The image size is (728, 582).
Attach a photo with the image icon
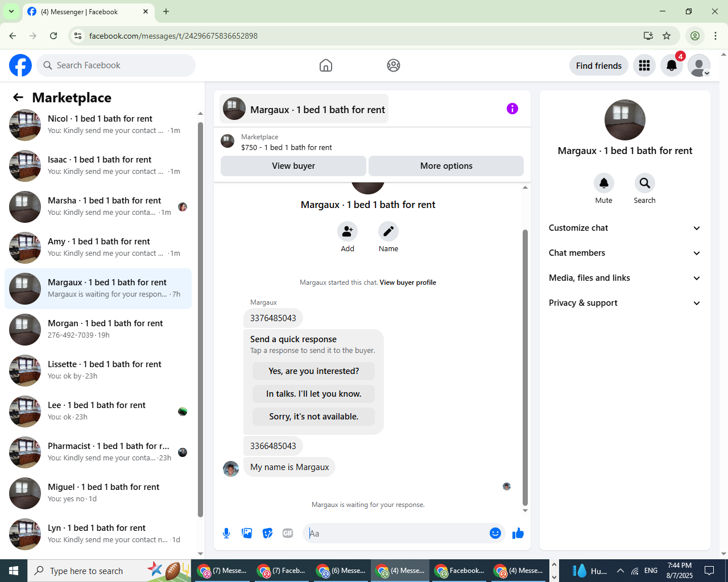click(247, 533)
